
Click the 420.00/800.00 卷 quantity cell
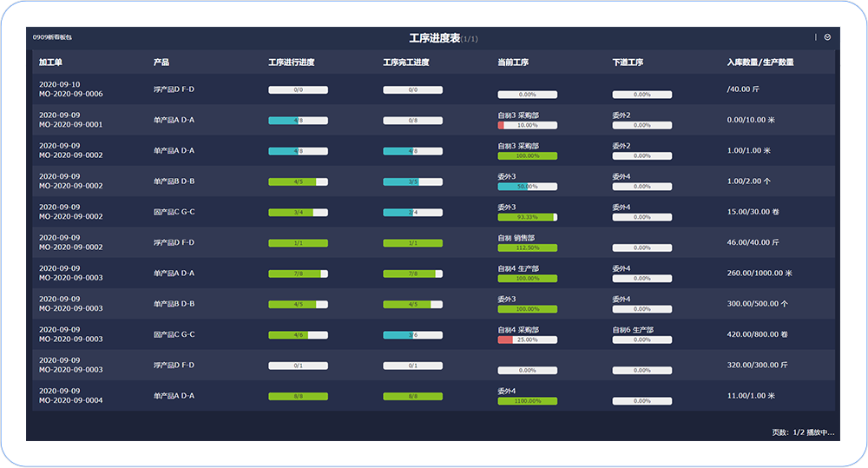pos(757,334)
